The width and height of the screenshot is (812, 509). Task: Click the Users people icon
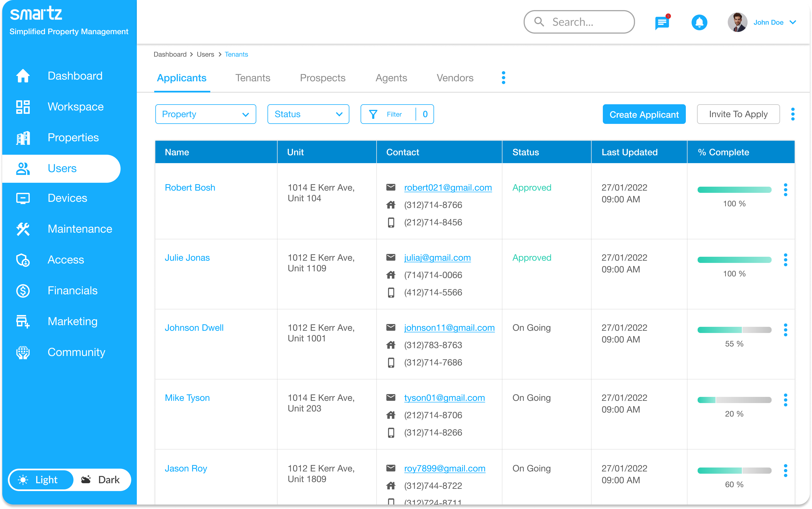(23, 169)
